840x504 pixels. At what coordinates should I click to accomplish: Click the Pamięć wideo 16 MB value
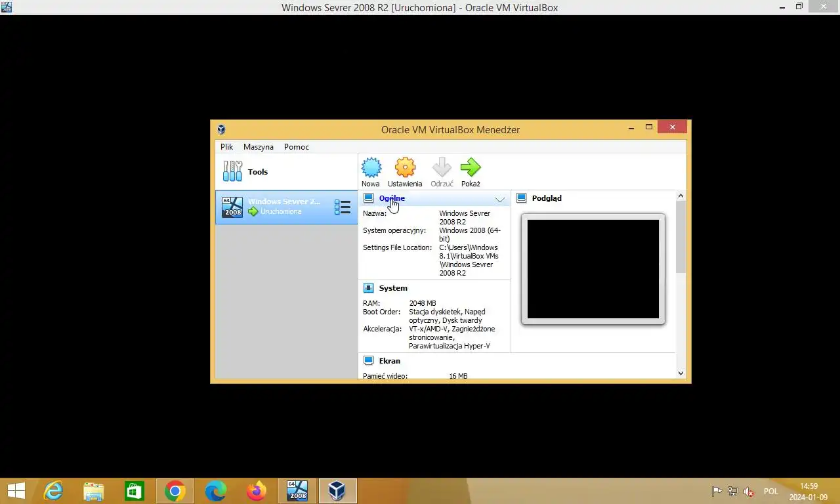pyautogui.click(x=458, y=376)
